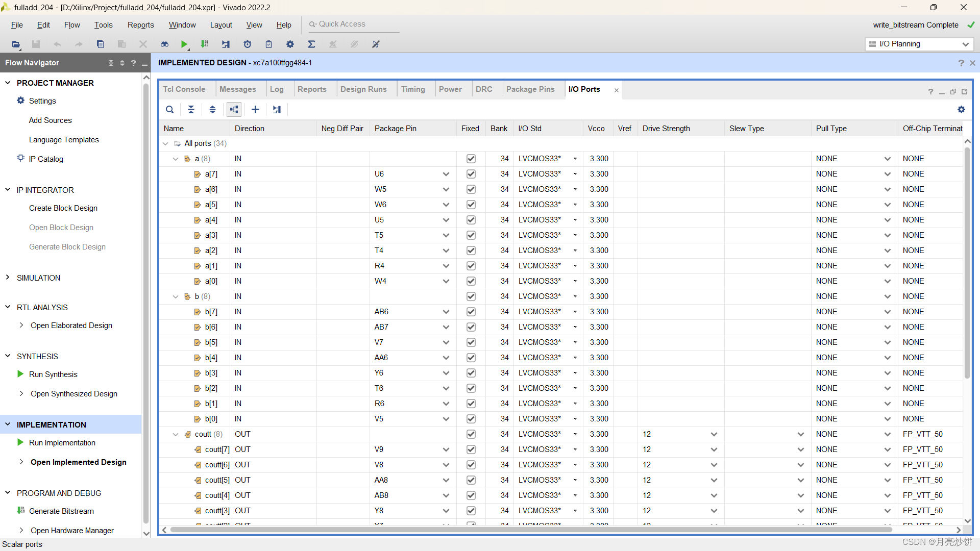Viewport: 980px width, 551px height.
Task: Click the main toolbar Settings gear icon
Action: click(x=290, y=44)
